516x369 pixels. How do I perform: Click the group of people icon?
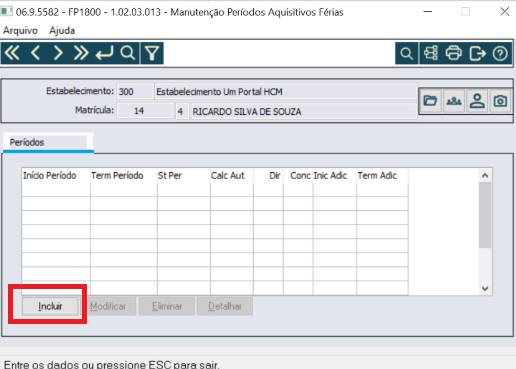(x=454, y=101)
